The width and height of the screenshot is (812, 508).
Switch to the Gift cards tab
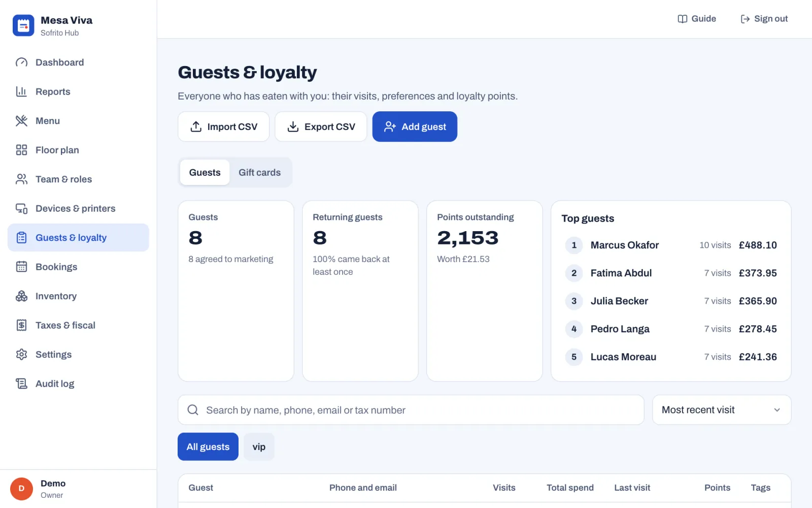coord(259,173)
